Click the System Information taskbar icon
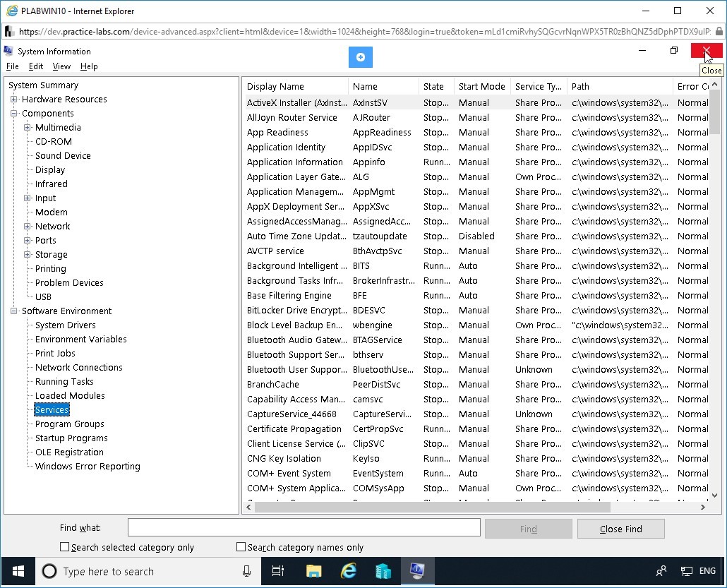727x588 pixels. pos(417,571)
